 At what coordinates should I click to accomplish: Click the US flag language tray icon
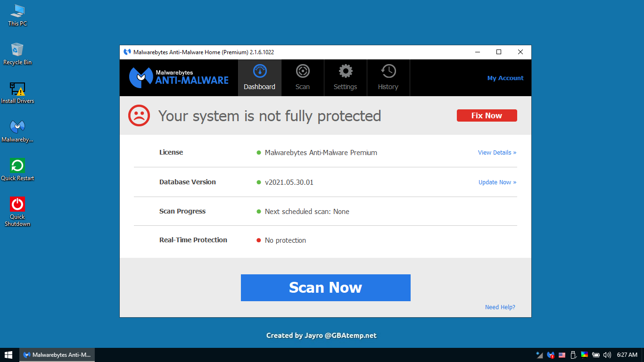coord(562,355)
